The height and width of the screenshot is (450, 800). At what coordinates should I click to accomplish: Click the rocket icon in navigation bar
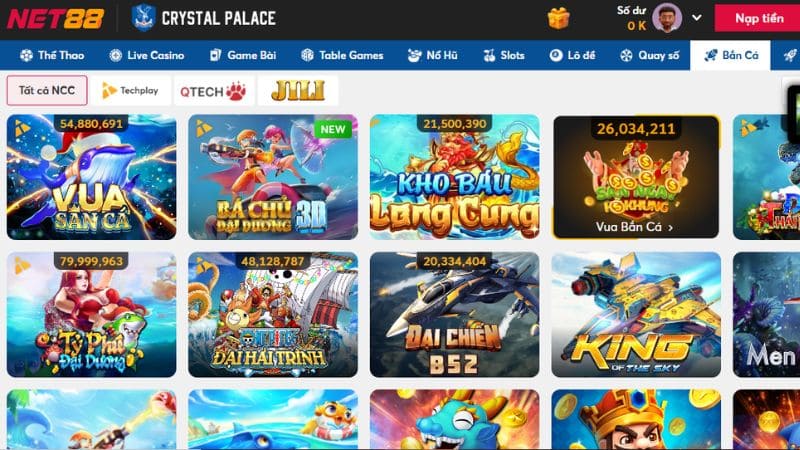pyautogui.click(x=790, y=55)
